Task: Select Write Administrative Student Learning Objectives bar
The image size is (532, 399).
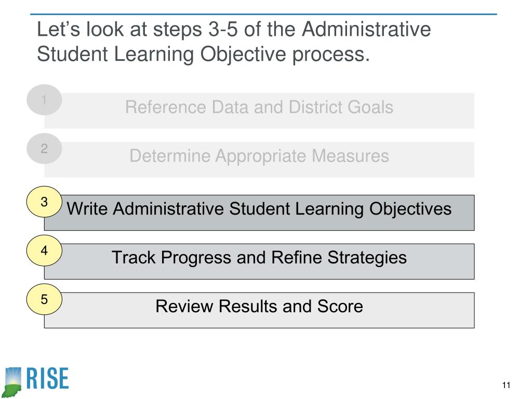Action: (x=259, y=212)
